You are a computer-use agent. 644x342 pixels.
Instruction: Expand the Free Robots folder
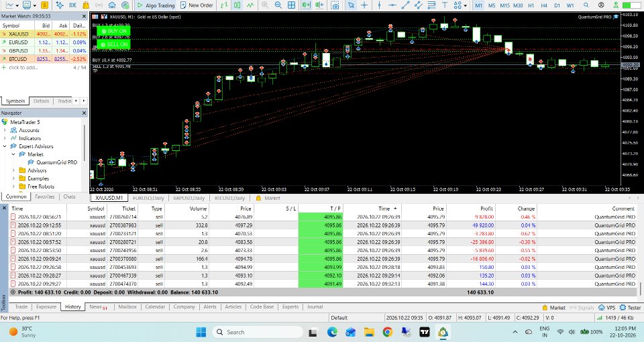(13, 186)
